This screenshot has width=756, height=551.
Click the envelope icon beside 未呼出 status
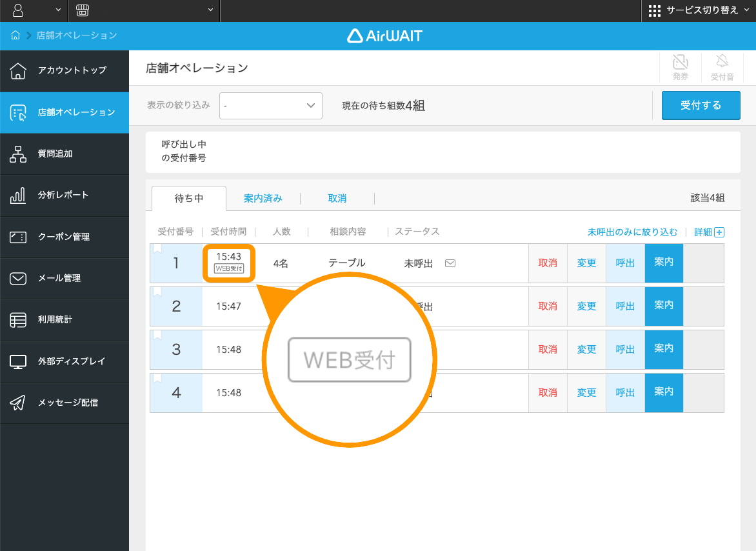[450, 263]
